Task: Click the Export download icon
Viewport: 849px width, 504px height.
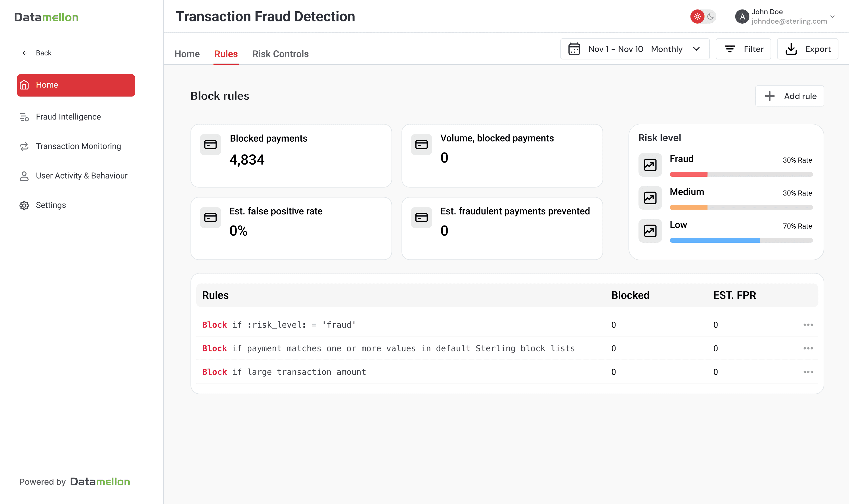Action: click(792, 49)
